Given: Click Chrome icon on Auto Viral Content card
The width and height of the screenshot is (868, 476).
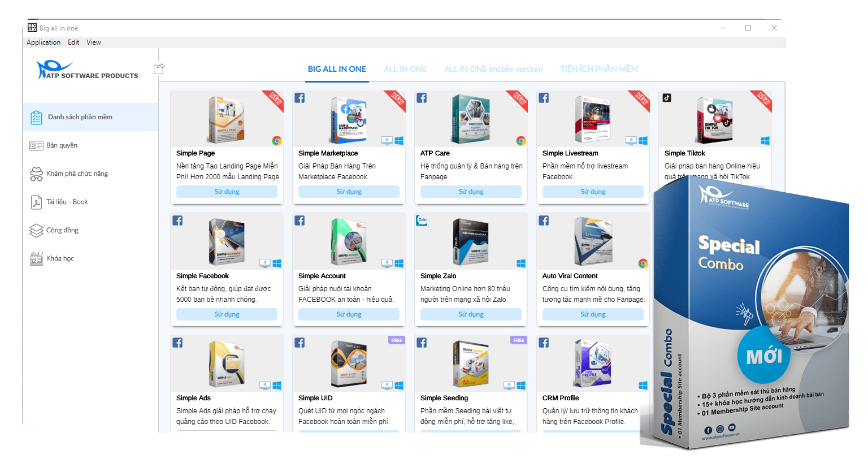Looking at the screenshot, I should pos(643,263).
